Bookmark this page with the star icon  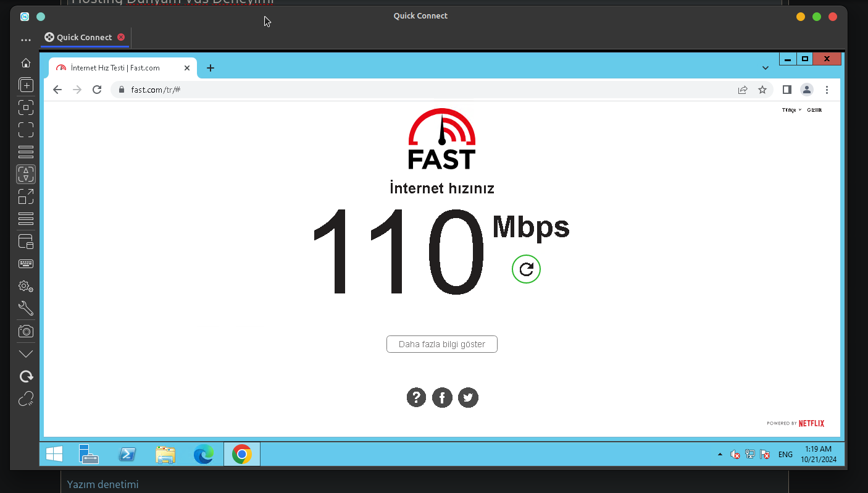(762, 90)
